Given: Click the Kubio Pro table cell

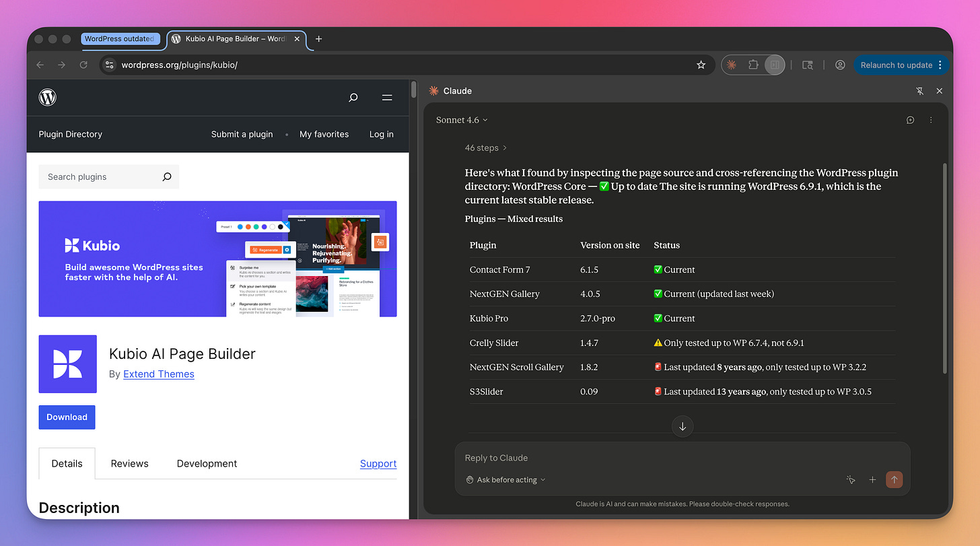Looking at the screenshot, I should coord(489,318).
